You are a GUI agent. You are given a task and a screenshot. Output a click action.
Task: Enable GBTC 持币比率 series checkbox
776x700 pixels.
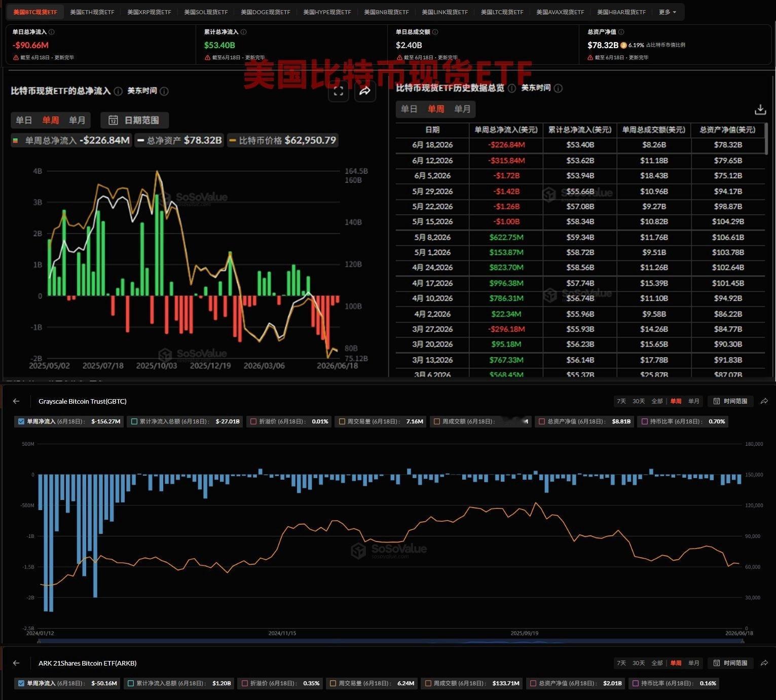pos(645,421)
